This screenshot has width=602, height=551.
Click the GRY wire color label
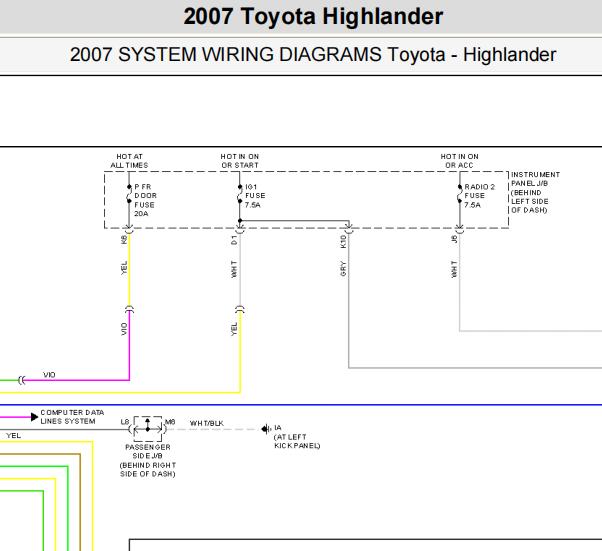(343, 269)
